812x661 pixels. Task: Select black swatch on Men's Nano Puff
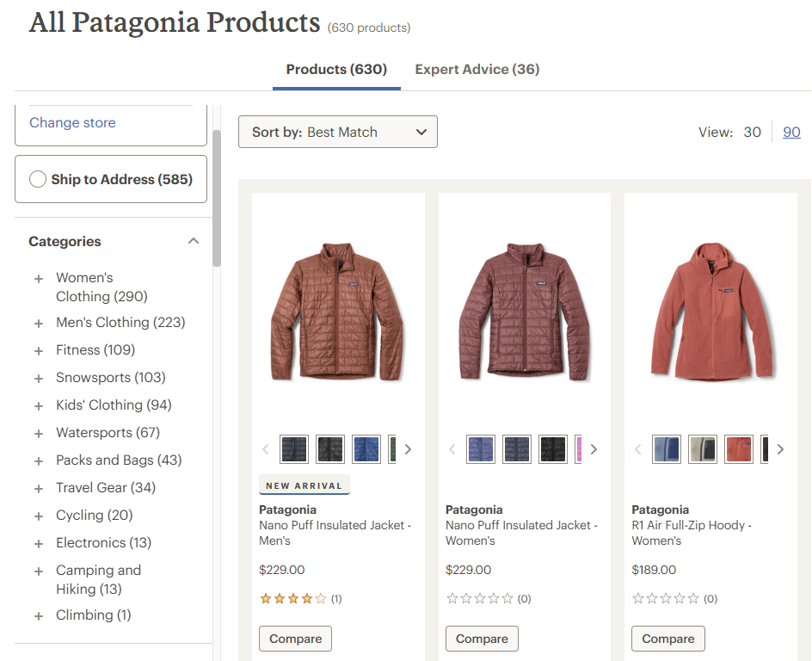point(330,449)
